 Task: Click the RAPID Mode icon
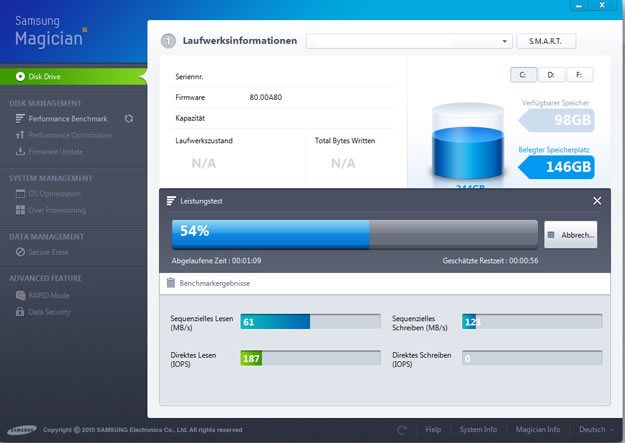pyautogui.click(x=20, y=295)
